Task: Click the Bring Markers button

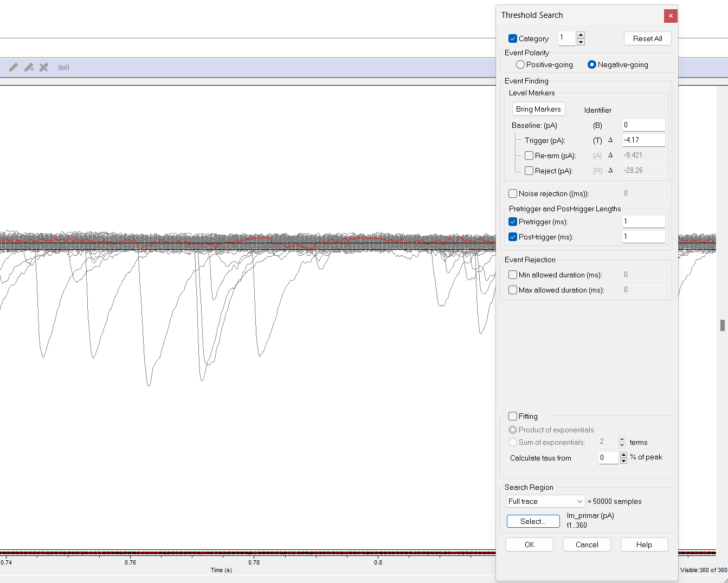Action: pos(538,109)
